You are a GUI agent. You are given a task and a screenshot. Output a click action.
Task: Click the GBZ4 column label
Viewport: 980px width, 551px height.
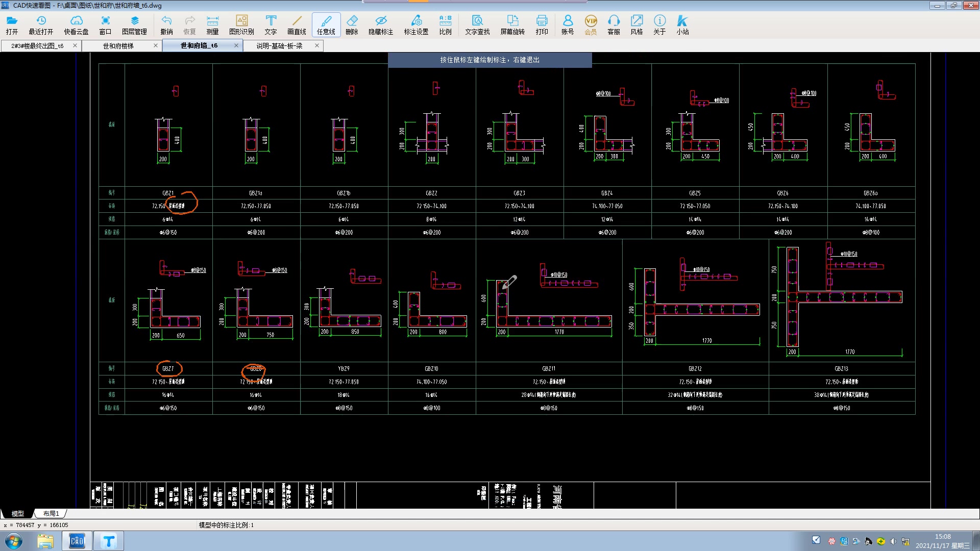(x=607, y=193)
